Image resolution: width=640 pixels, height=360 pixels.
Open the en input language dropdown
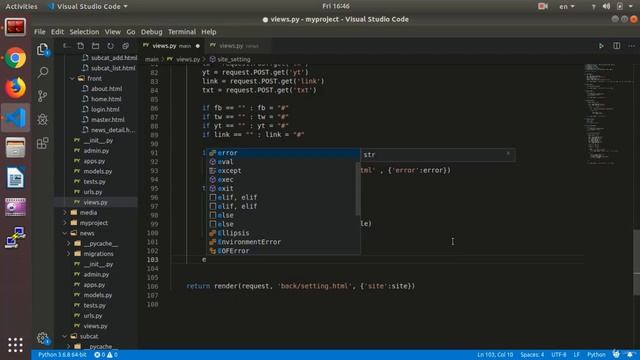567,6
